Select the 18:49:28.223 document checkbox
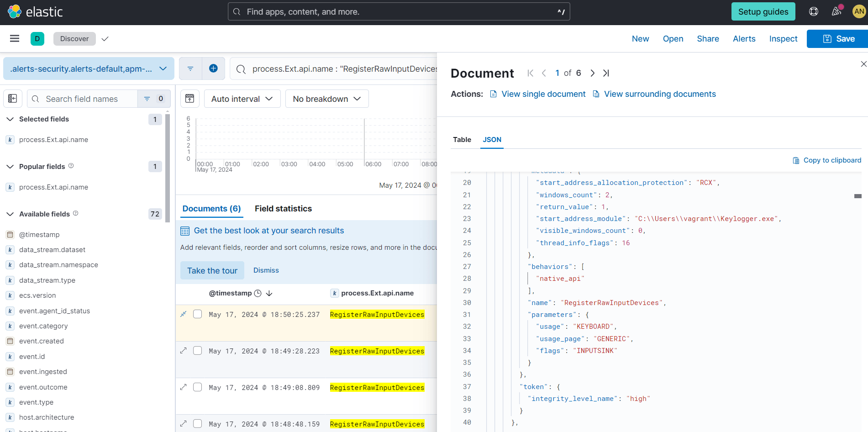This screenshot has height=432, width=868. tap(197, 350)
